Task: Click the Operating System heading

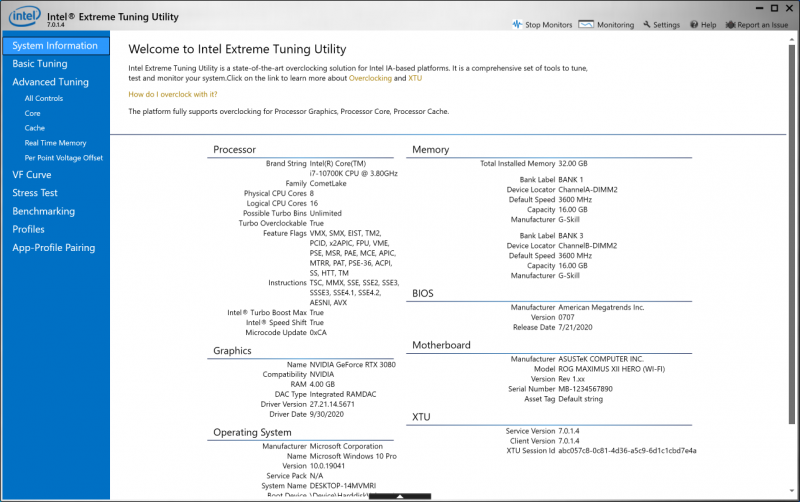Action: coord(252,432)
